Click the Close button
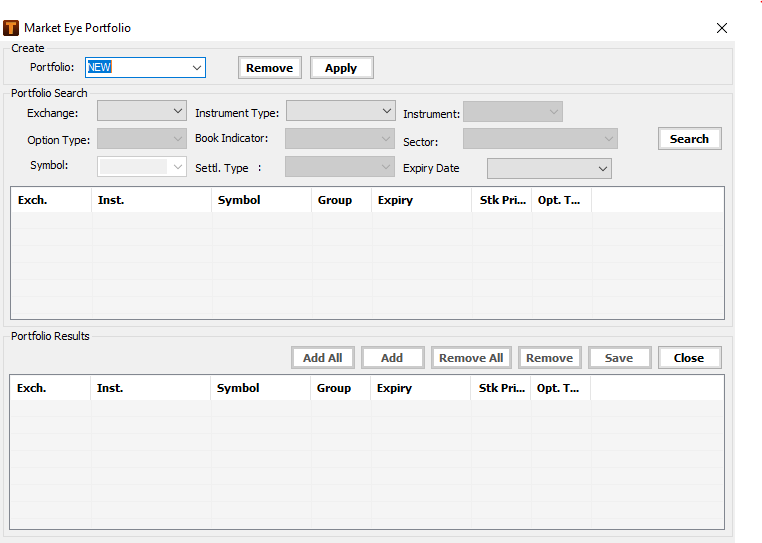The width and height of the screenshot is (762, 543). click(690, 358)
